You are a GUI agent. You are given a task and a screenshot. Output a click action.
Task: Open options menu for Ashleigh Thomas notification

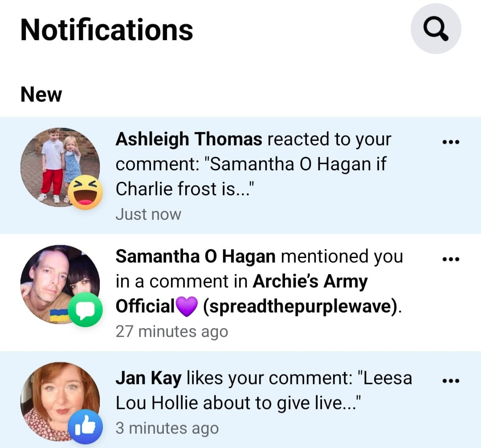[x=451, y=142]
